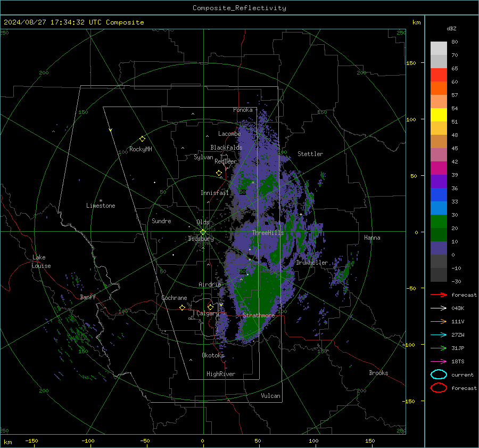The height and width of the screenshot is (448, 479).
Task: Click yellow diamond marker below RedDeer
Action: (219, 173)
